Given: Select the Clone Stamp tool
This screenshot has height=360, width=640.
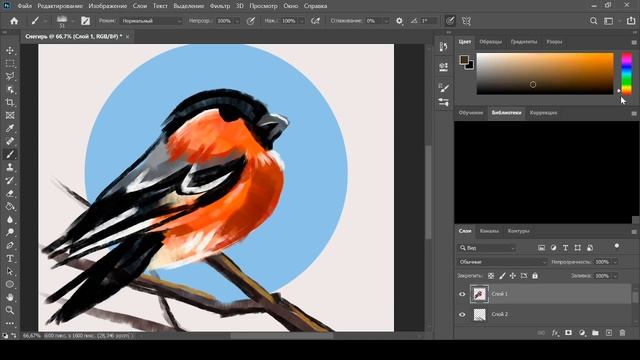Looking at the screenshot, I should tap(10, 167).
